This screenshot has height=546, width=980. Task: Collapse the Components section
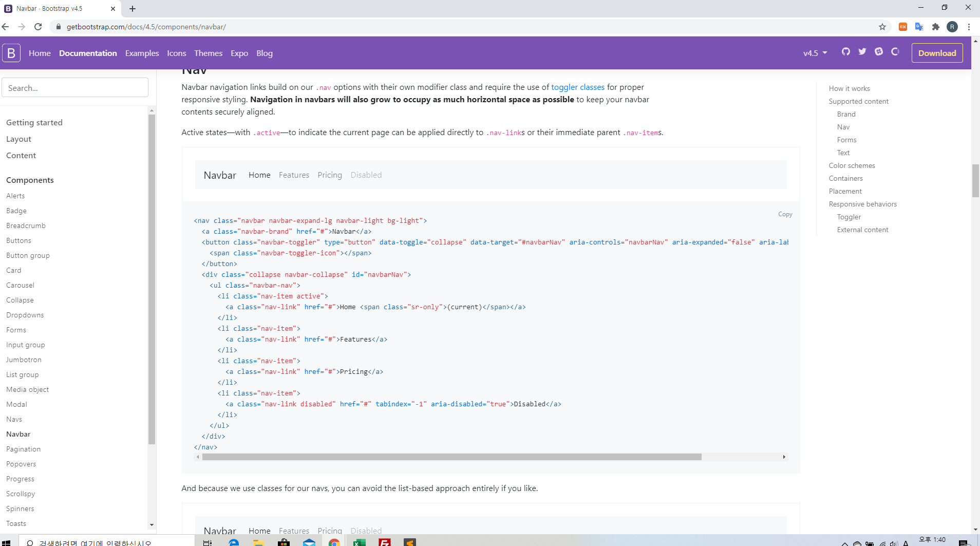pyautogui.click(x=30, y=180)
